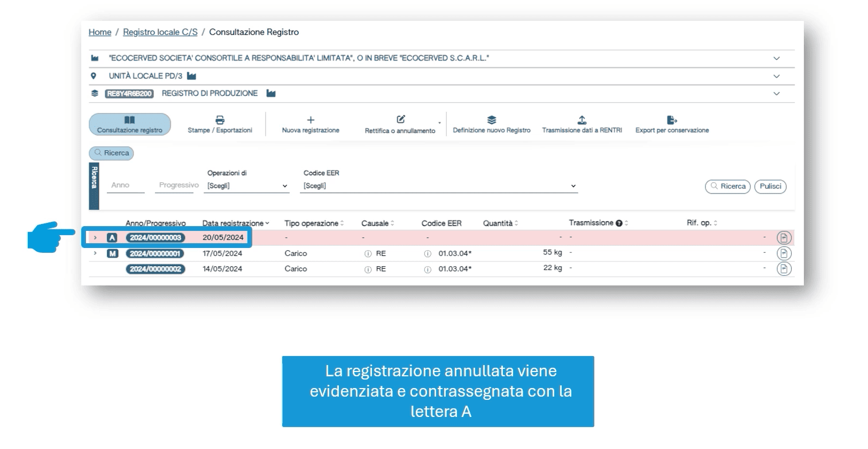Click the Anno input field
Screen dimensions: 868x449
pos(126,185)
